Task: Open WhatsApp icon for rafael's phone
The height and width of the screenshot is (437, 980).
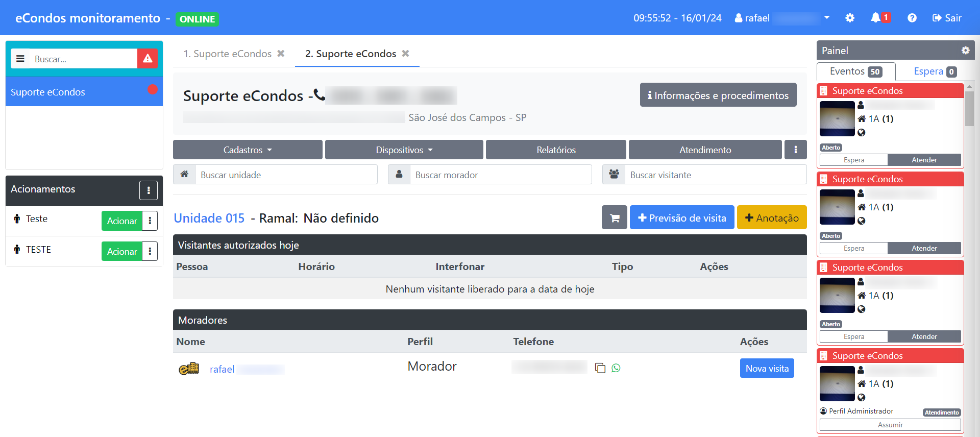Action: (x=616, y=368)
